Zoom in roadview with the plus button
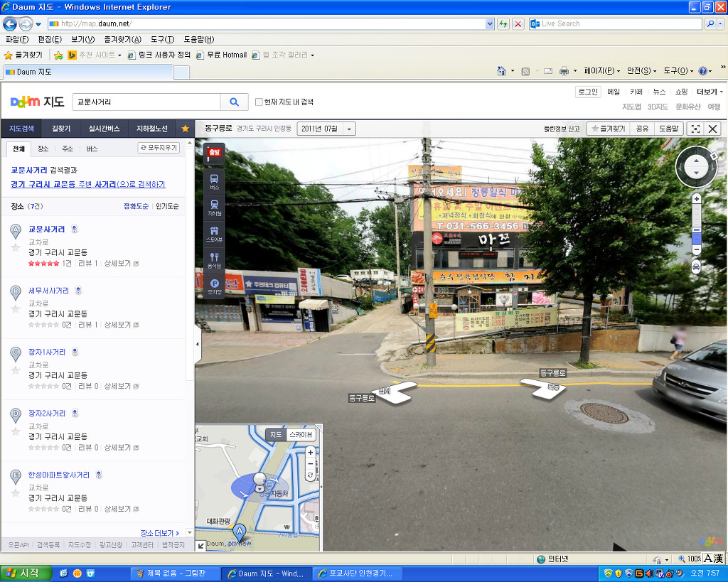 tap(697, 199)
